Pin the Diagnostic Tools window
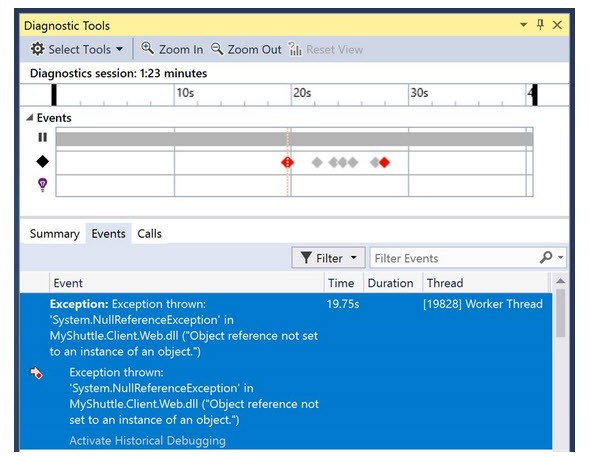The height and width of the screenshot is (456, 589). coord(541,25)
